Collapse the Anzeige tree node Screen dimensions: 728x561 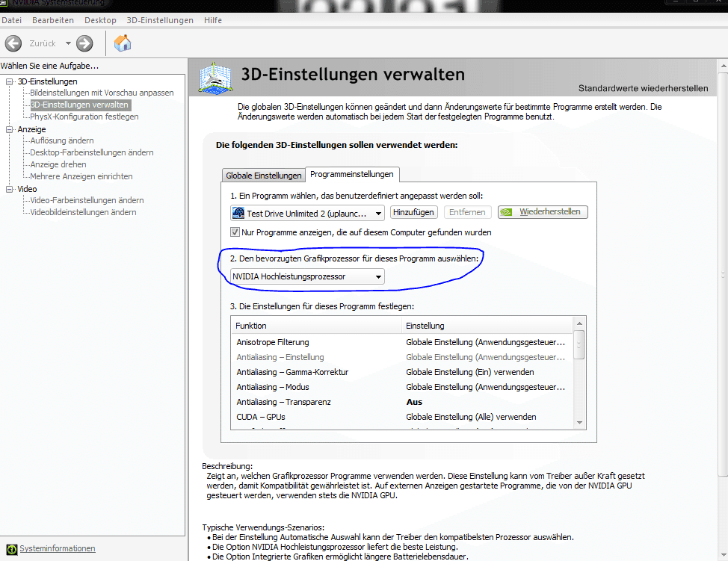coord(9,129)
